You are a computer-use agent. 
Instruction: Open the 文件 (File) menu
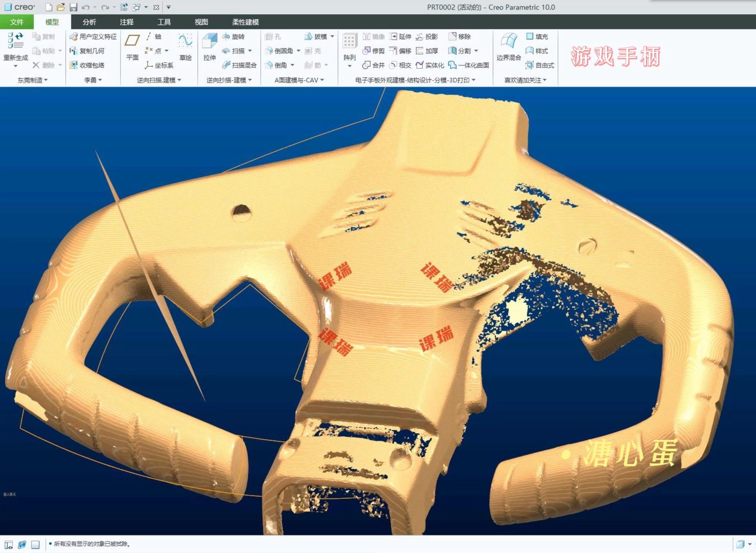tap(17, 22)
